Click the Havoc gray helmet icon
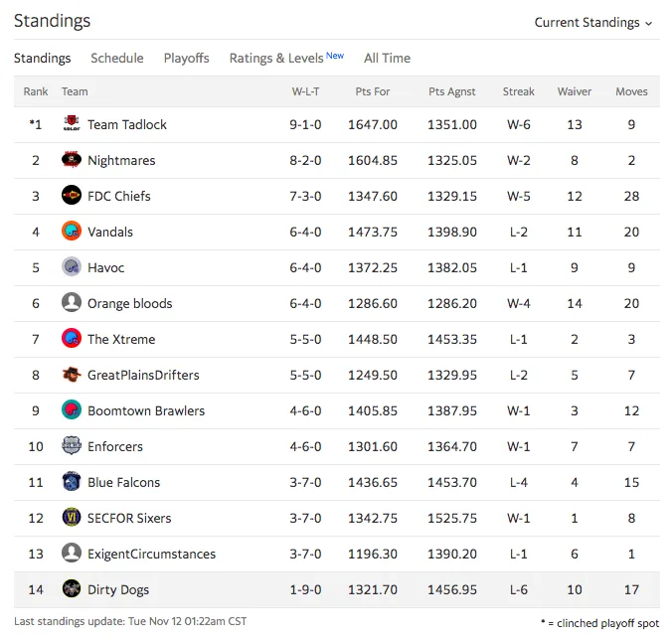The height and width of the screenshot is (641, 672). 72,267
